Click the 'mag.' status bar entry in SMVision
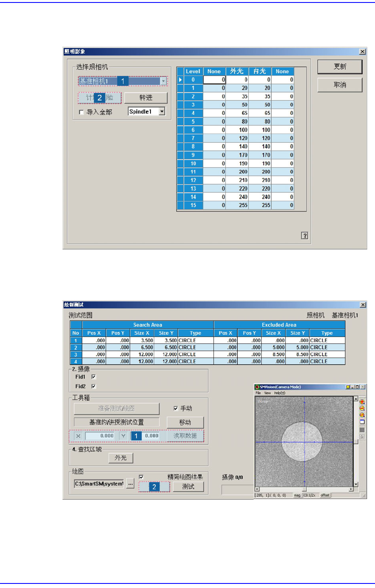 297,495
